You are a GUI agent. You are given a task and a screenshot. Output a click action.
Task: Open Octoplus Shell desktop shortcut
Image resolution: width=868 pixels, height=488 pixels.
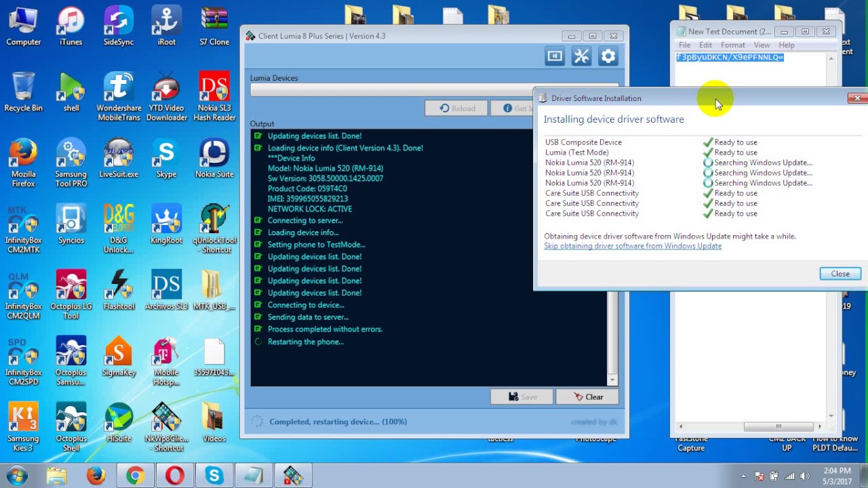71,427
